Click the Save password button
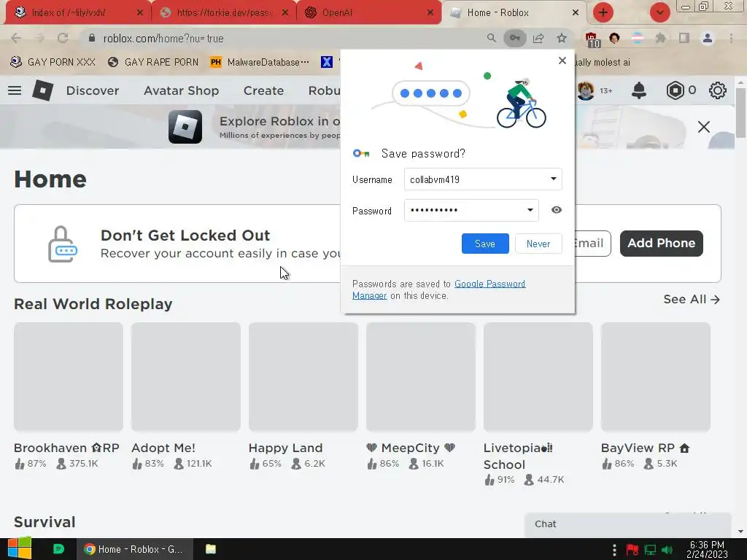Image resolution: width=747 pixels, height=560 pixels. 485,244
